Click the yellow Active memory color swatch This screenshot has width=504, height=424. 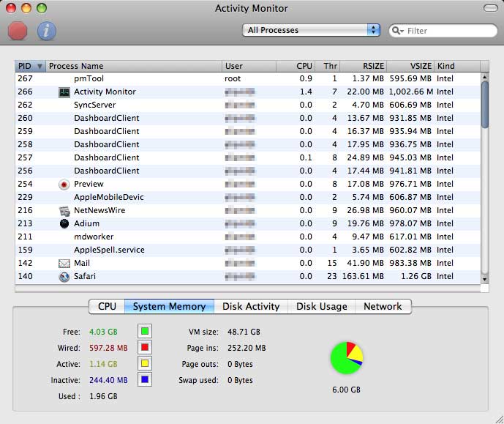[145, 363]
